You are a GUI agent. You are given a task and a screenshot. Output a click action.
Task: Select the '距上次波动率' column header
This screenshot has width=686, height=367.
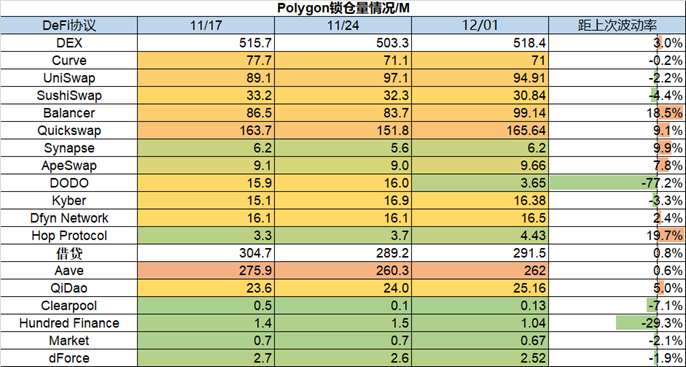[617, 25]
